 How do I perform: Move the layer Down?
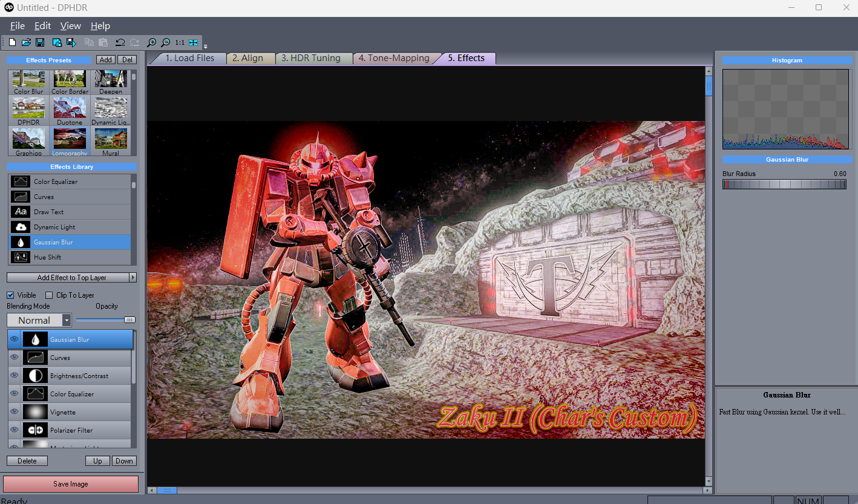coord(124,461)
